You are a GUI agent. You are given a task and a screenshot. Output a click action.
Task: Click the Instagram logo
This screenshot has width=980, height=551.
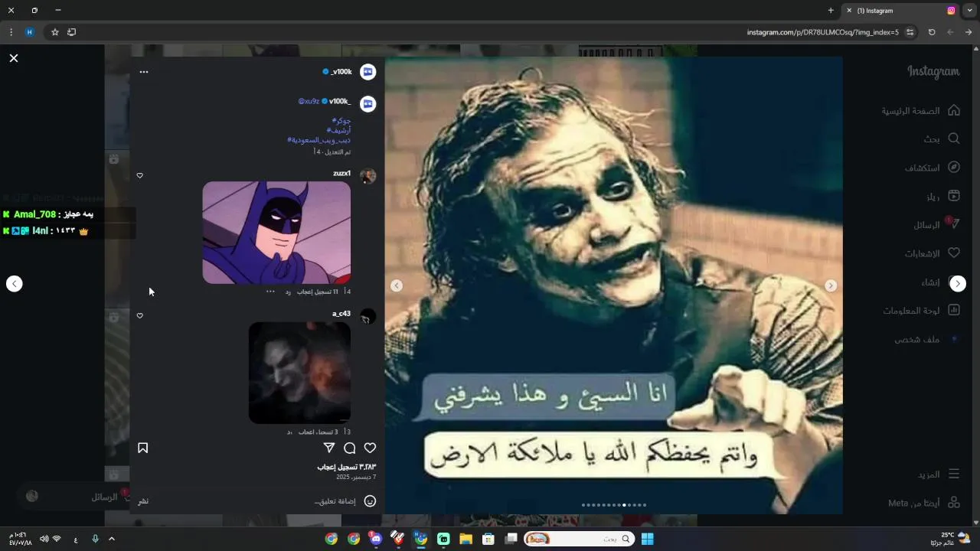[933, 72]
